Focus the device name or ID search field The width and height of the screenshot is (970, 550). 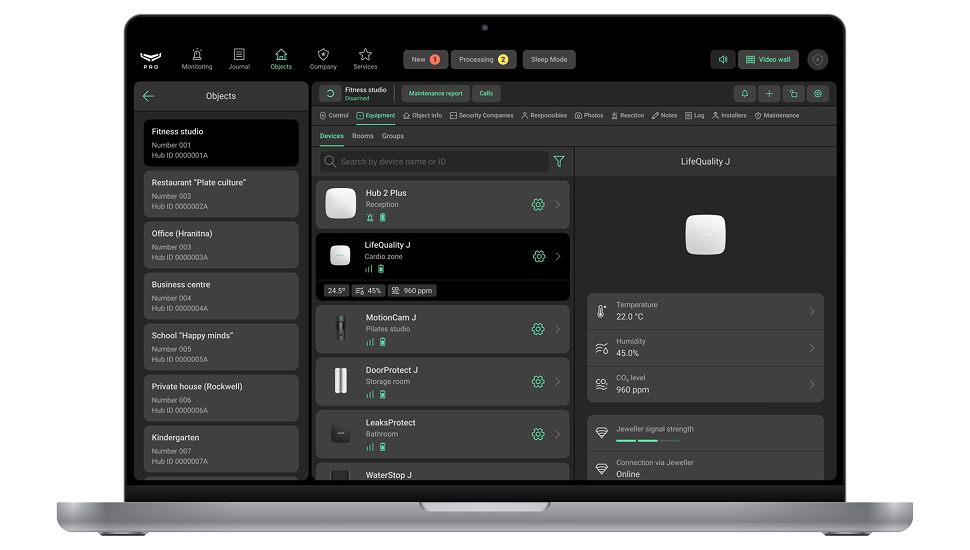click(434, 161)
